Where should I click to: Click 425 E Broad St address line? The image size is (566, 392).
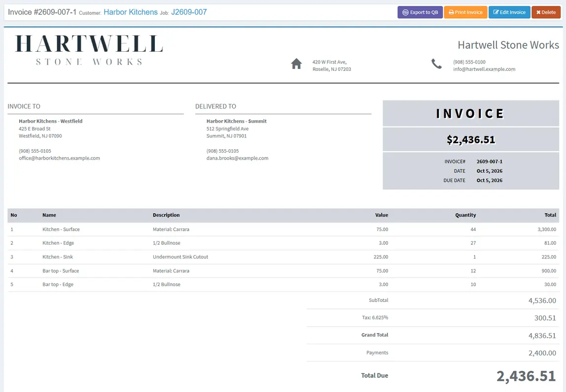click(35, 129)
